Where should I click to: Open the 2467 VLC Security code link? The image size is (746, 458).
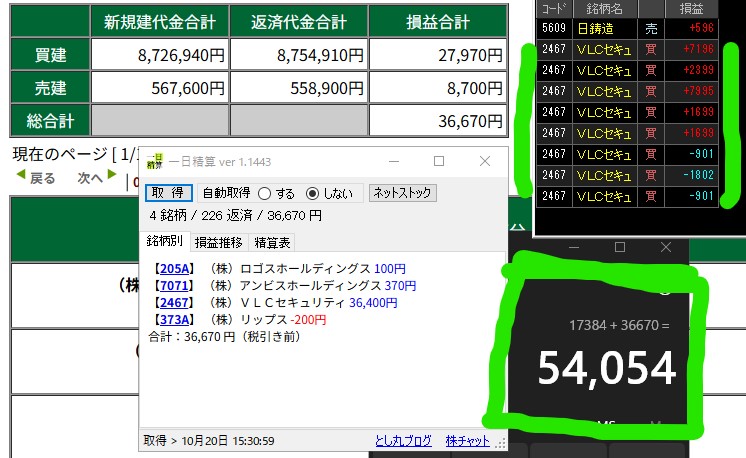[173, 302]
